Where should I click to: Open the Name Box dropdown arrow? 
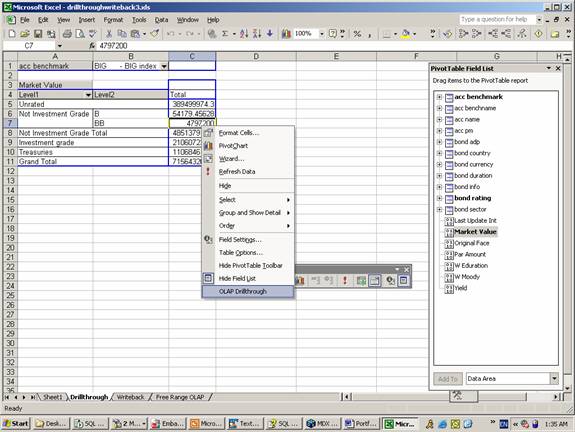click(59, 45)
